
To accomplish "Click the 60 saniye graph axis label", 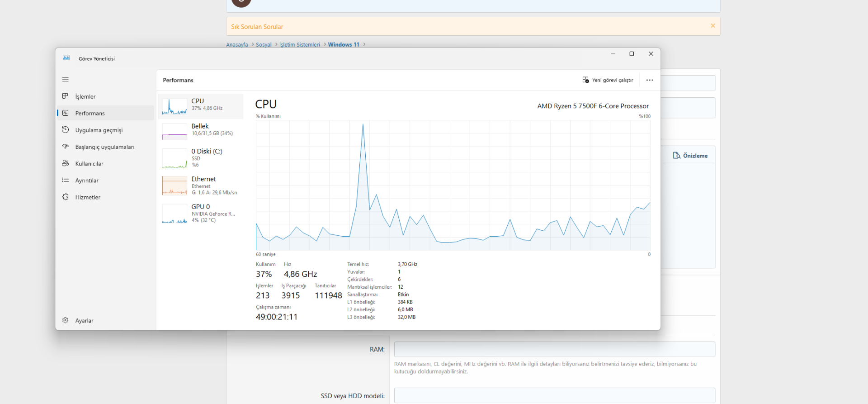I will tap(266, 254).
